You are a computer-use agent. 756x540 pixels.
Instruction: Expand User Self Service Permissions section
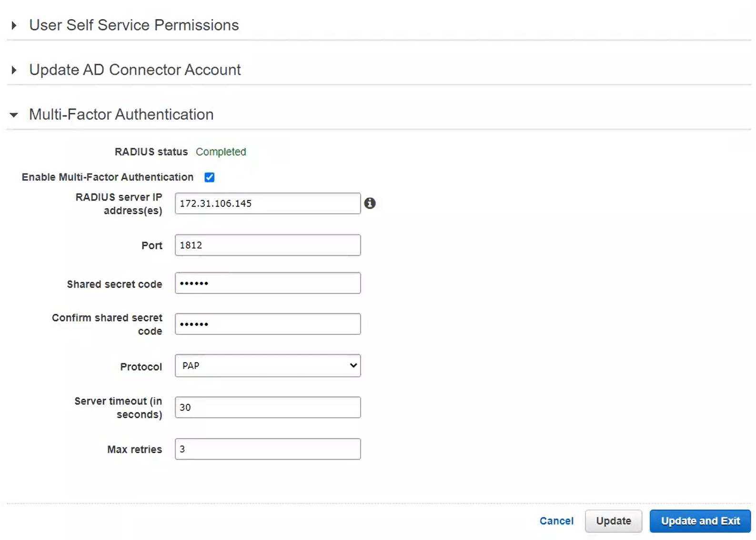(14, 25)
